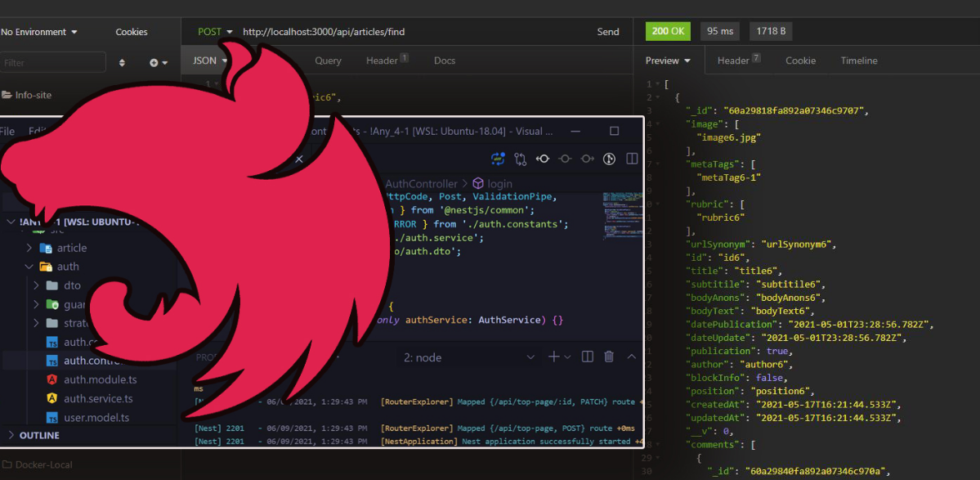
Task: Split the terminal panel
Action: click(587, 357)
